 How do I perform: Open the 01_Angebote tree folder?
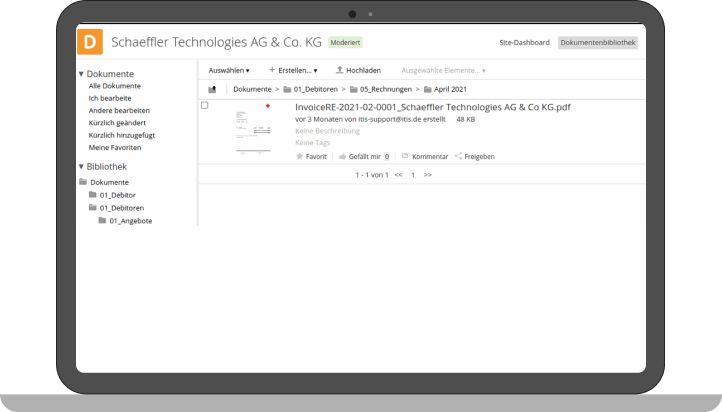click(131, 221)
